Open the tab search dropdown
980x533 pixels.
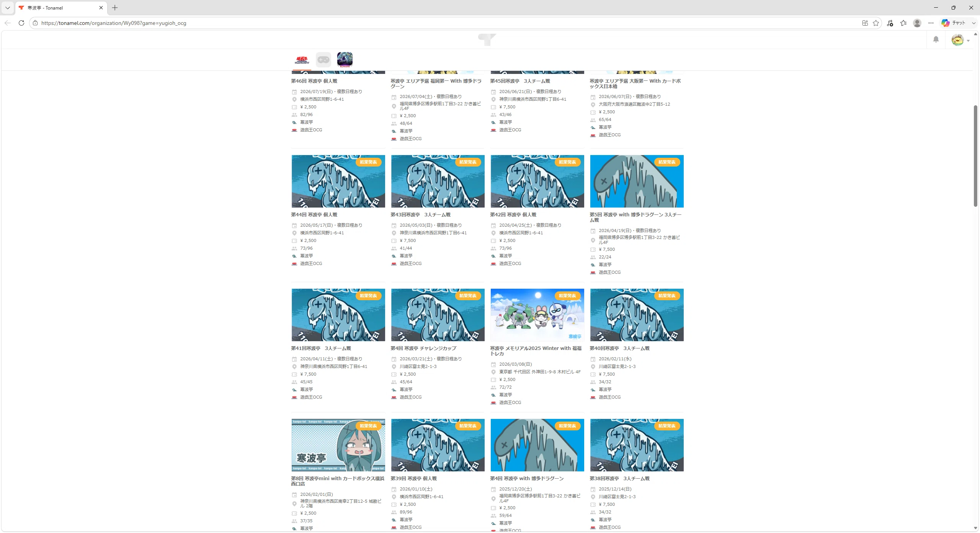[x=8, y=8]
